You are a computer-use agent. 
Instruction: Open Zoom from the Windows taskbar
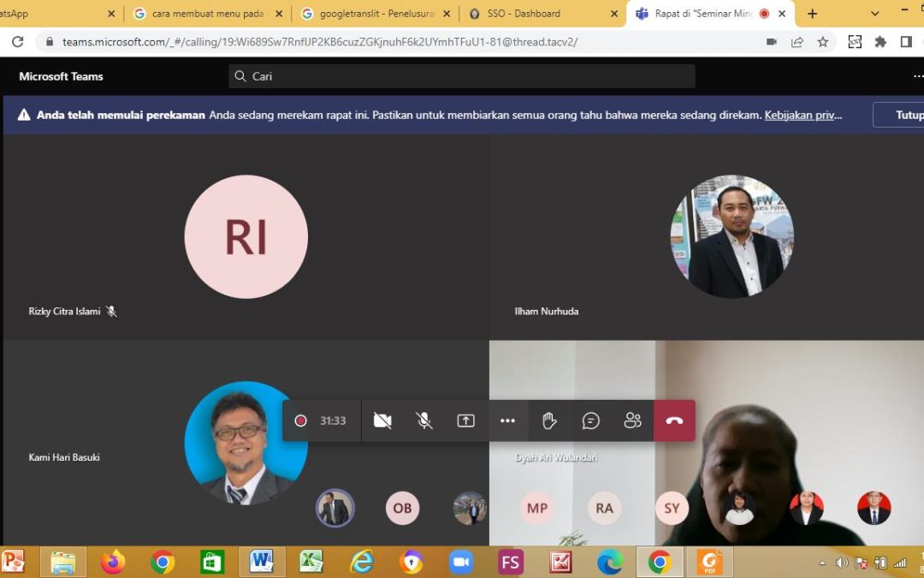(x=461, y=562)
